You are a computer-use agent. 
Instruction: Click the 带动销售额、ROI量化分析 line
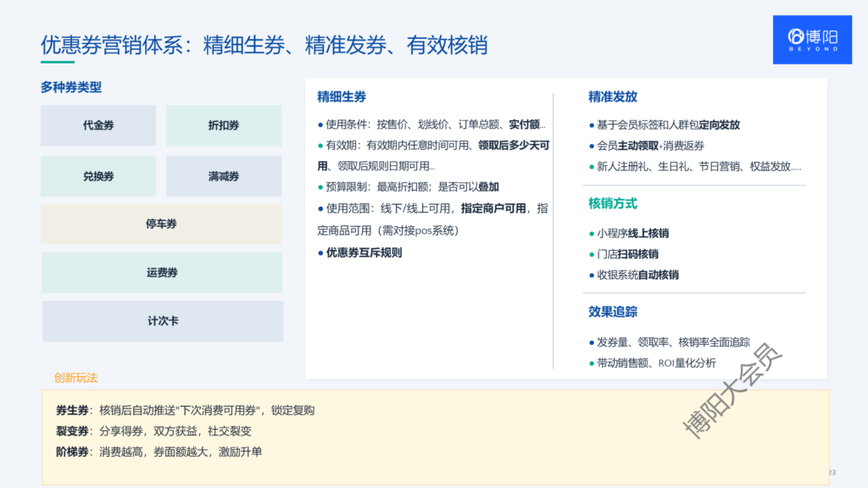point(653,363)
